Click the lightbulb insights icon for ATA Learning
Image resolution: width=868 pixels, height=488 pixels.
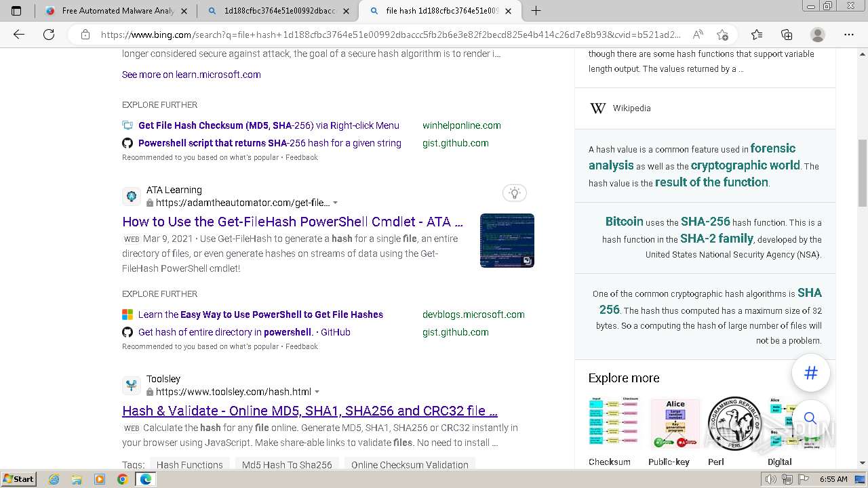point(515,193)
